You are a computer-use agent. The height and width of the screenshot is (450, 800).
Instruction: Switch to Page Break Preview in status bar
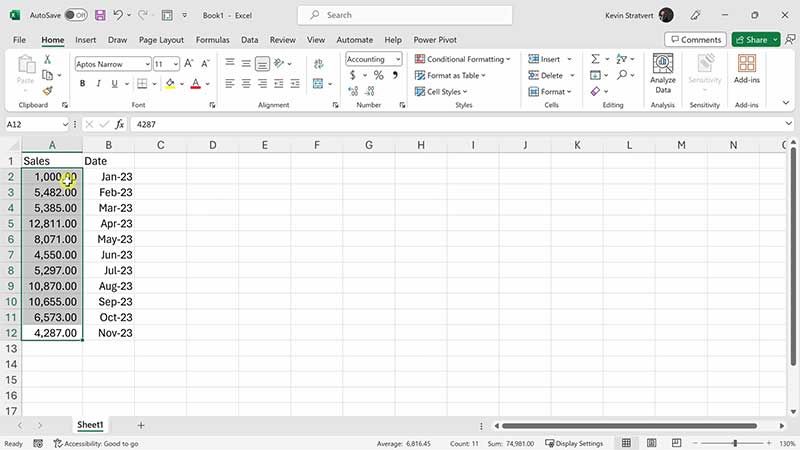[677, 443]
